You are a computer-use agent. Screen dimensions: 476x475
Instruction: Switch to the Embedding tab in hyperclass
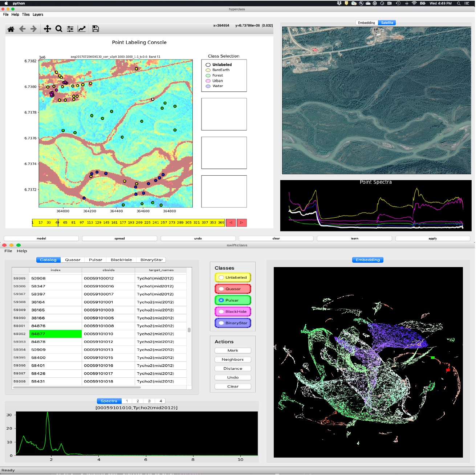point(366,23)
